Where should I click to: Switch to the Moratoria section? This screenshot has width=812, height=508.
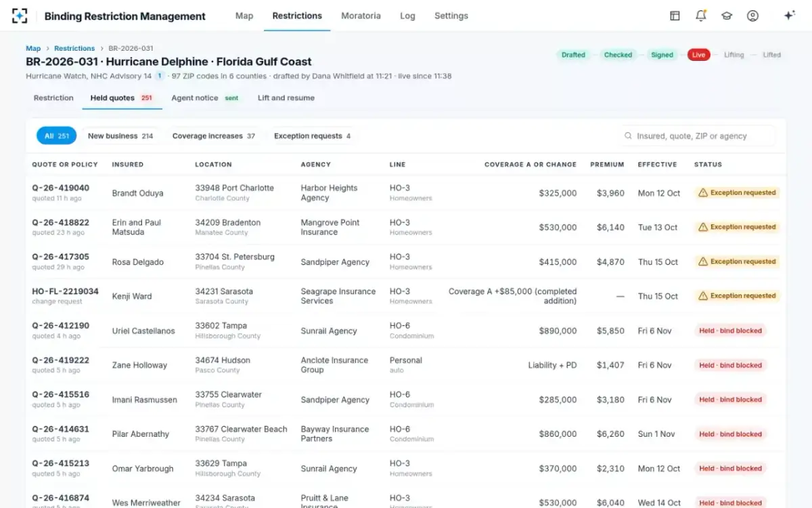pyautogui.click(x=361, y=16)
